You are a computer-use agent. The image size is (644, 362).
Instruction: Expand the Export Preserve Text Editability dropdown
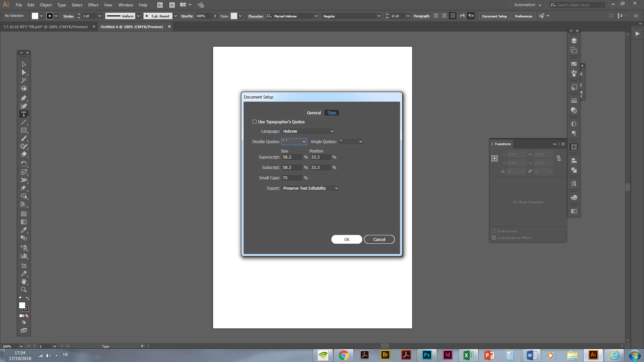tap(310, 188)
